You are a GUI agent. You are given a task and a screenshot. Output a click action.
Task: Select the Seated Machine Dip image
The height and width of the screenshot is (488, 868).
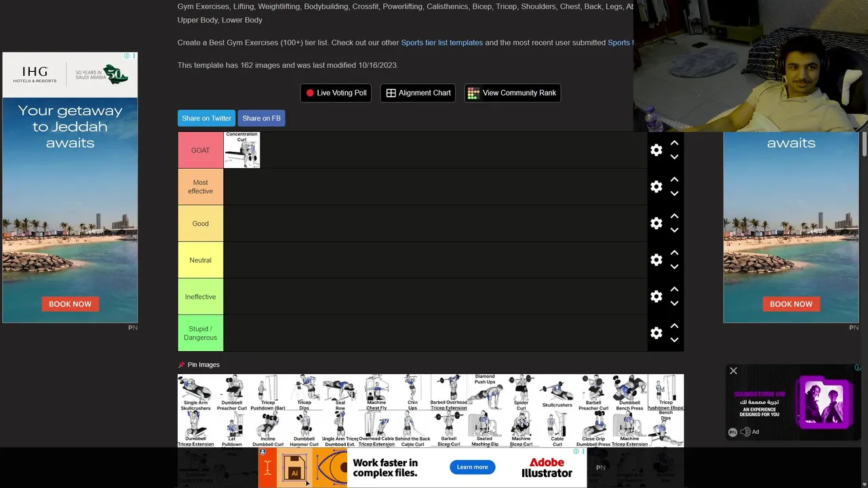pyautogui.click(x=485, y=429)
